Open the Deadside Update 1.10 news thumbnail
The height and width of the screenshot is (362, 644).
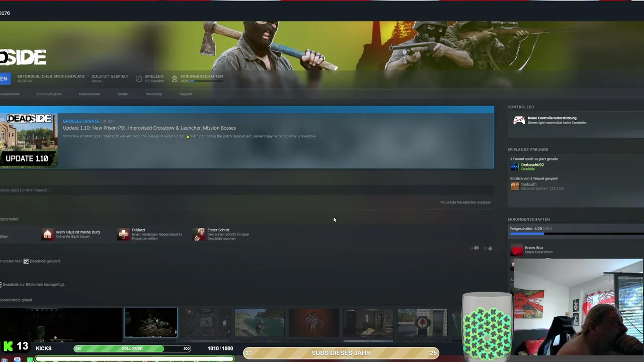click(29, 140)
